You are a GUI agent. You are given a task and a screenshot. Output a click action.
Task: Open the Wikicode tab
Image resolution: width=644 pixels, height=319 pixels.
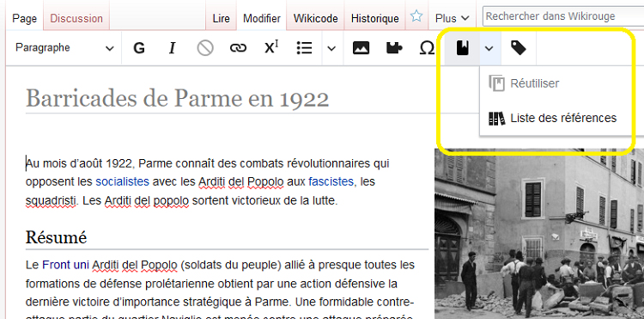tap(315, 19)
